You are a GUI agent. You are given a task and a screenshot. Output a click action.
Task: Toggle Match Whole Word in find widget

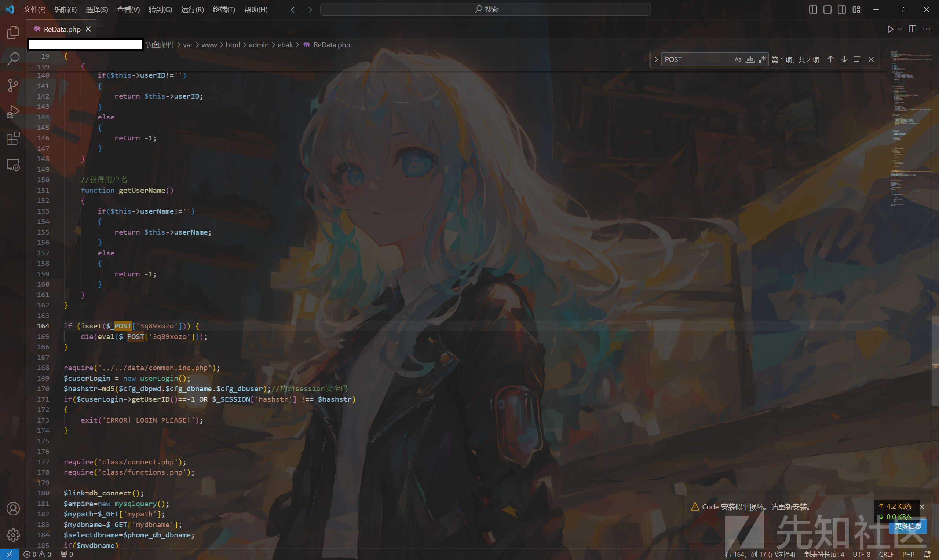point(750,59)
